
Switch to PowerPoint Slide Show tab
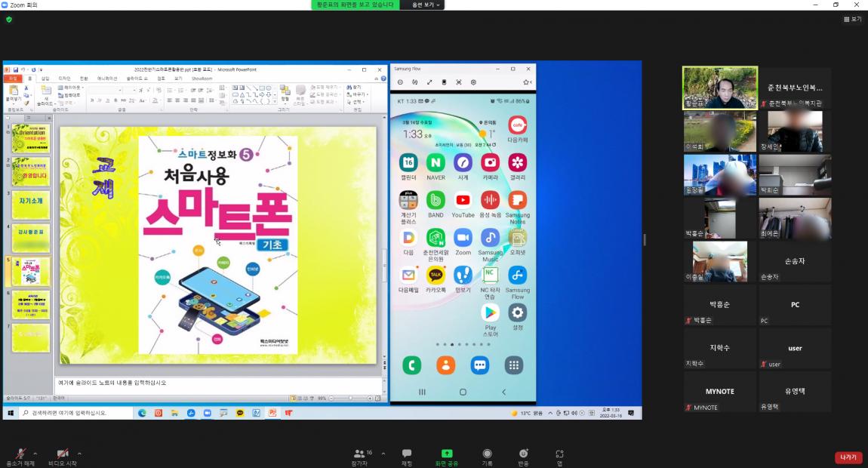[137, 79]
